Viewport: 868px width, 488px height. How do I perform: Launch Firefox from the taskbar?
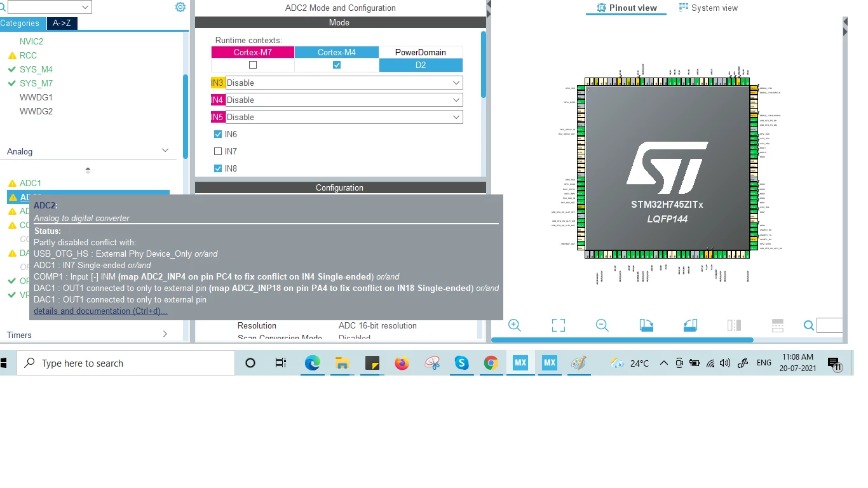(x=402, y=363)
